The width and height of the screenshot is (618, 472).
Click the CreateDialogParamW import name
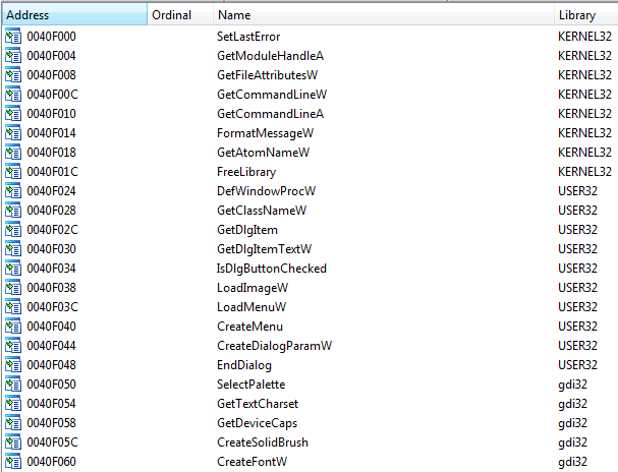pyautogui.click(x=274, y=345)
